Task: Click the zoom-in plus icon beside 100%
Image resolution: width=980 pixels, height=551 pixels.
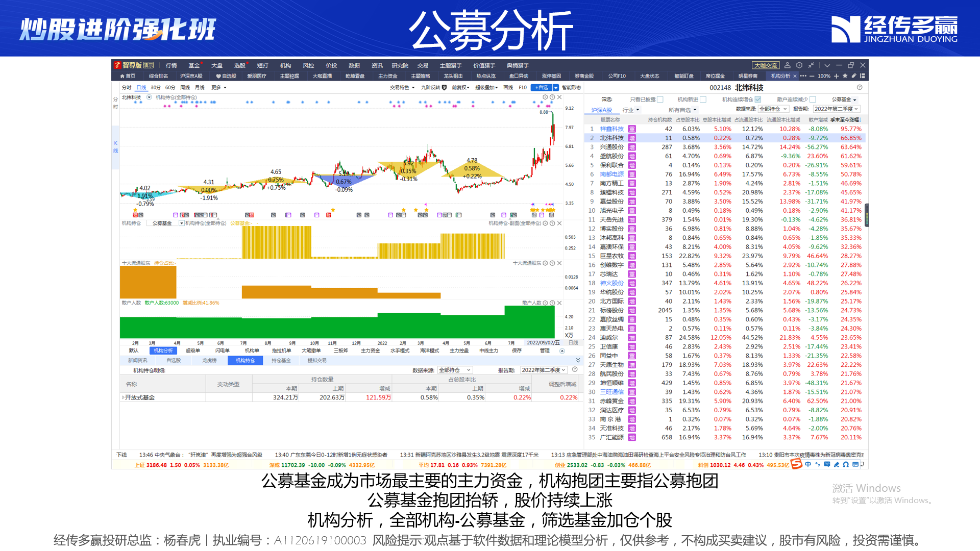Action: 837,76
